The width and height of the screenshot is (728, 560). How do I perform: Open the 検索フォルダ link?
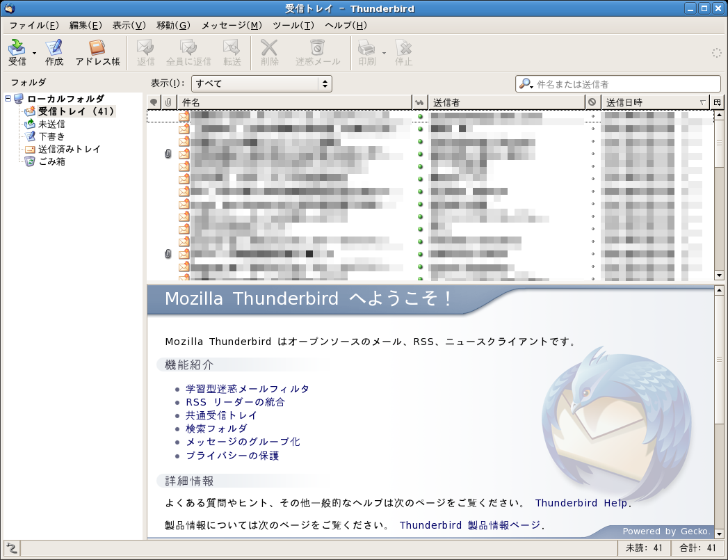point(216,428)
